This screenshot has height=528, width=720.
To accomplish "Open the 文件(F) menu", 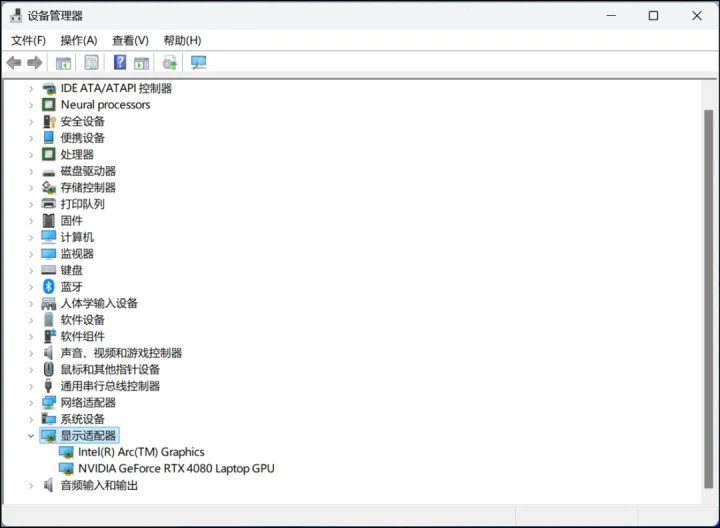I will coord(28,40).
